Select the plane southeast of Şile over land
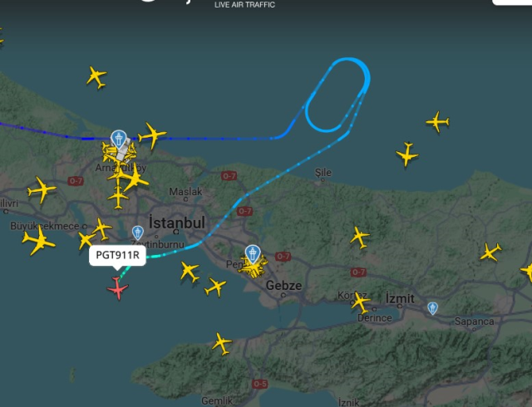Screen dimensions: 532x407 pos(359,238)
